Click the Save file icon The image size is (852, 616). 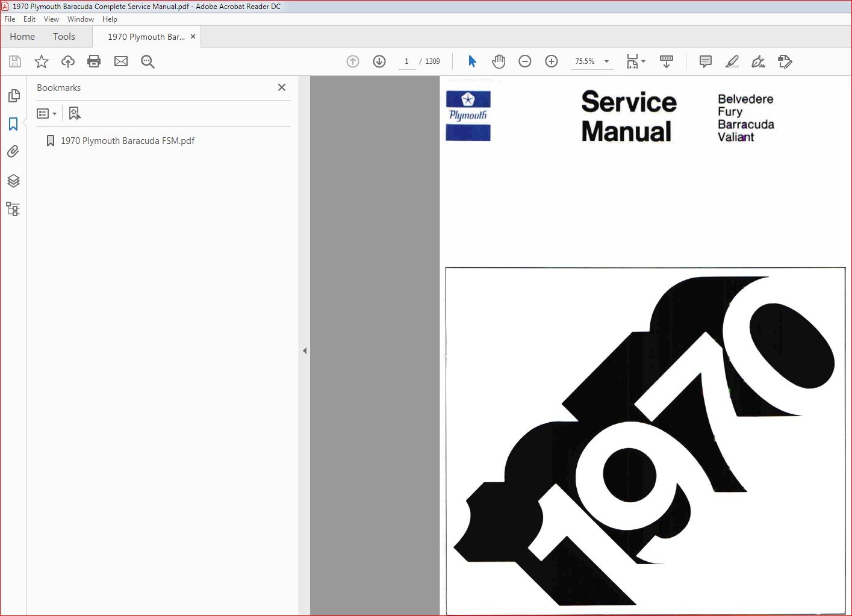coord(15,61)
